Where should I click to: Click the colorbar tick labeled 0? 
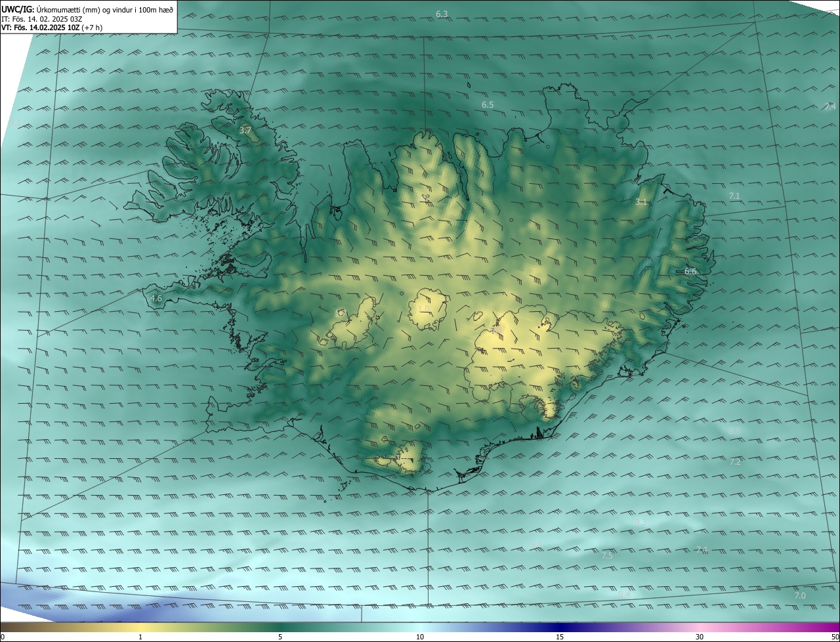tap(3, 637)
